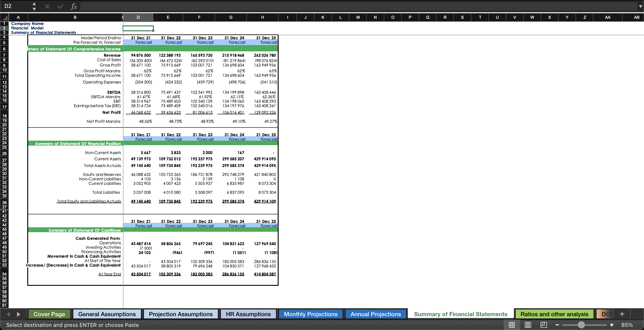Open the Ratios and other analysis tab
Image resolution: width=644 pixels, height=330 pixels.
(x=554, y=314)
